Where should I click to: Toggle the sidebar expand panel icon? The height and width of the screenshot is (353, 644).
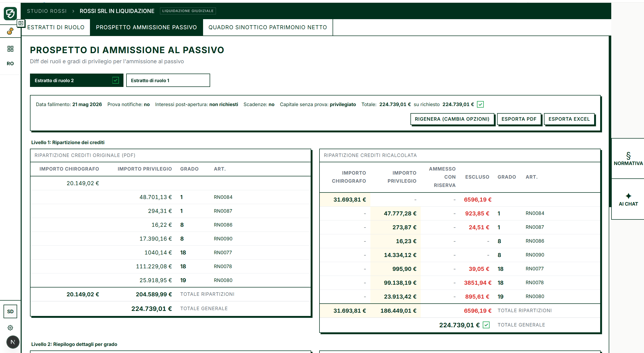point(21,23)
